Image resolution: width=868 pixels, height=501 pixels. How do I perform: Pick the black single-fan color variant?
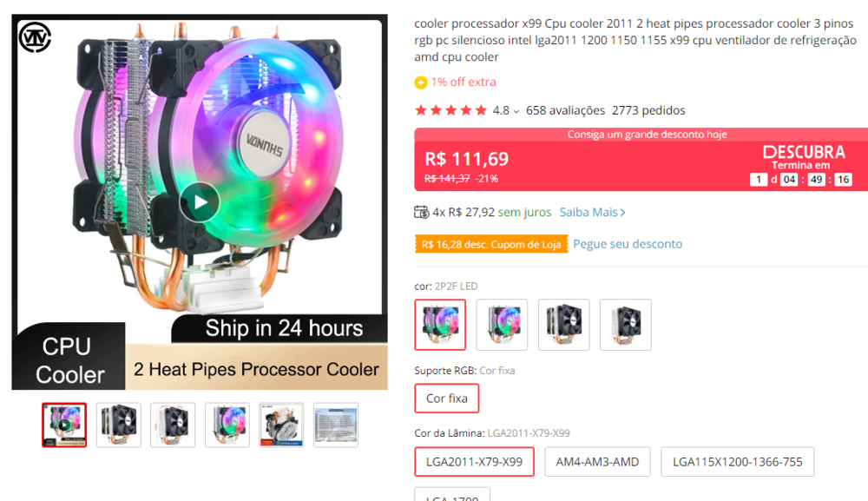(x=625, y=325)
